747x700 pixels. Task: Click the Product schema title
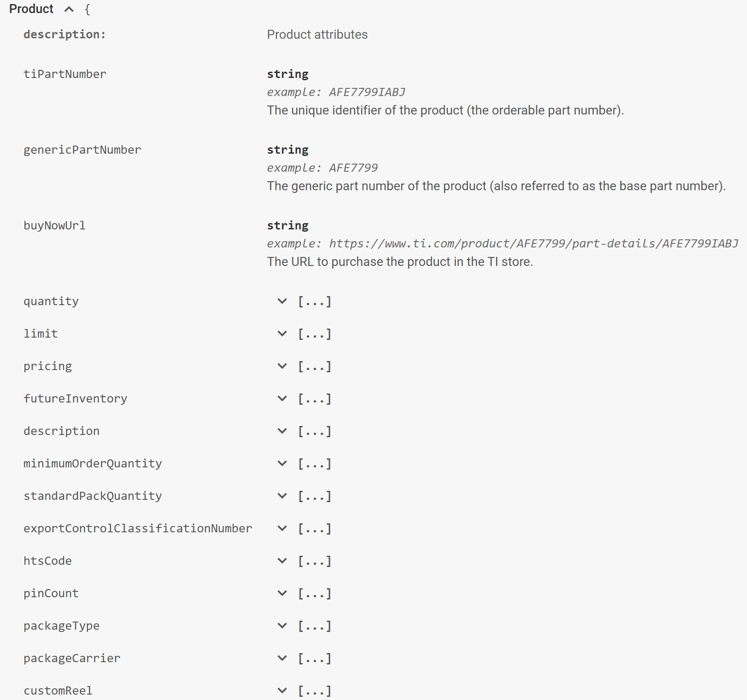pos(31,9)
